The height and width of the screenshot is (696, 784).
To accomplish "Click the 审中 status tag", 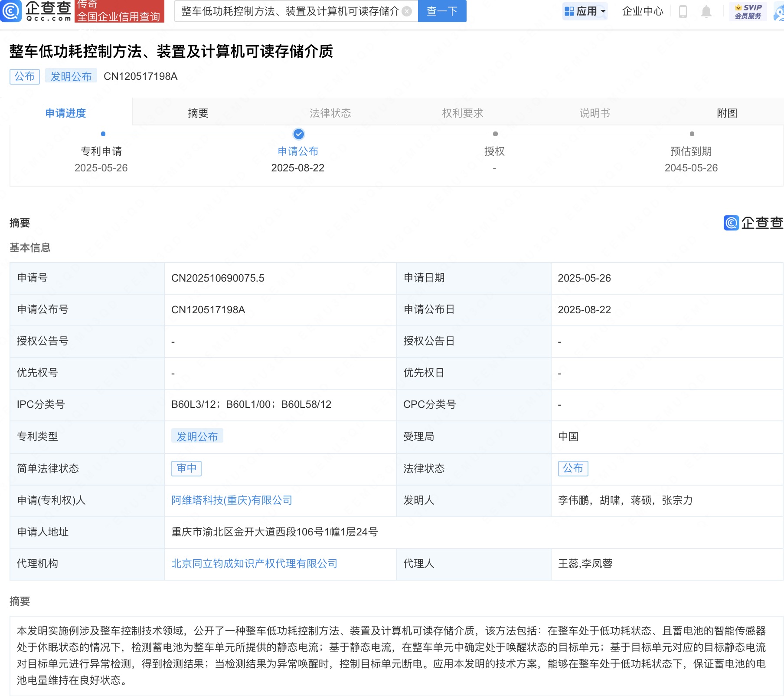I will tap(186, 468).
